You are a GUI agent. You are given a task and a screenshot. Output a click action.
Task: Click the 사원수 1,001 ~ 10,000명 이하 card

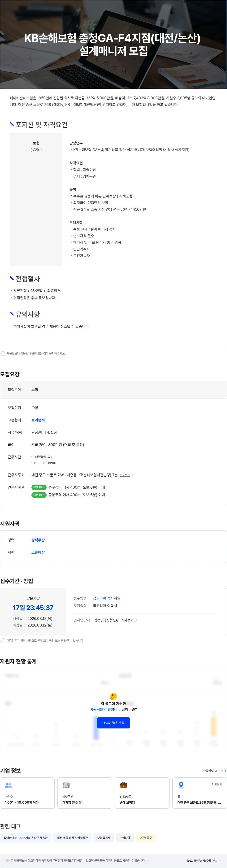(x=27, y=793)
